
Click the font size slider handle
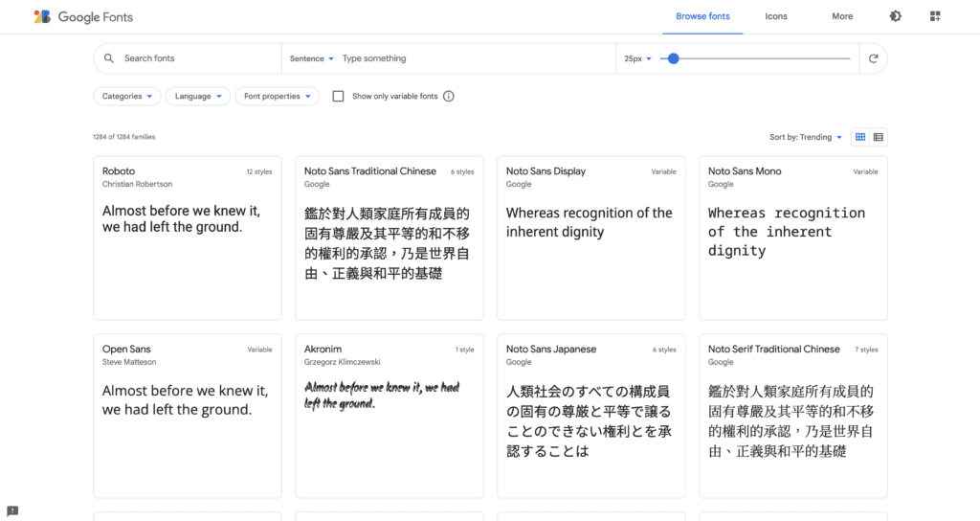coord(674,58)
